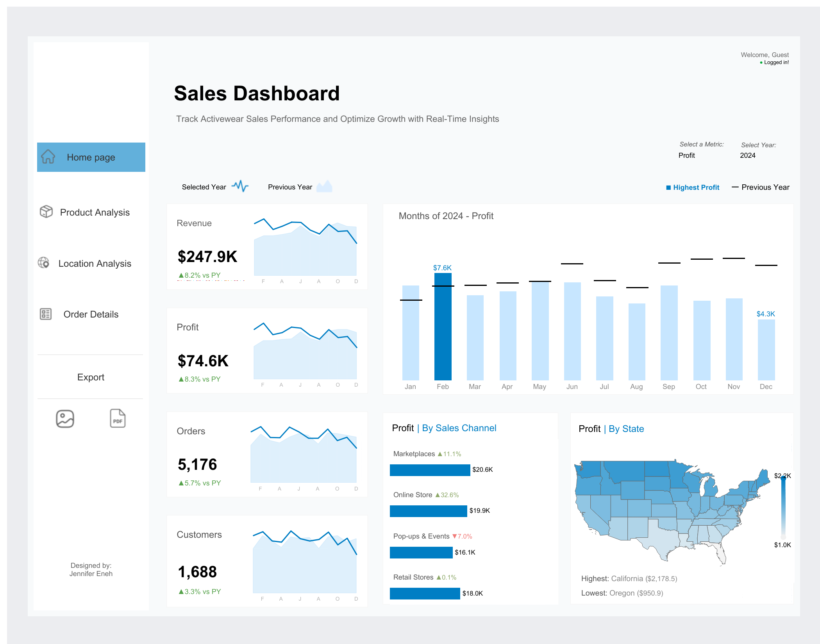Toggle the Previous Year line legend

pos(761,187)
